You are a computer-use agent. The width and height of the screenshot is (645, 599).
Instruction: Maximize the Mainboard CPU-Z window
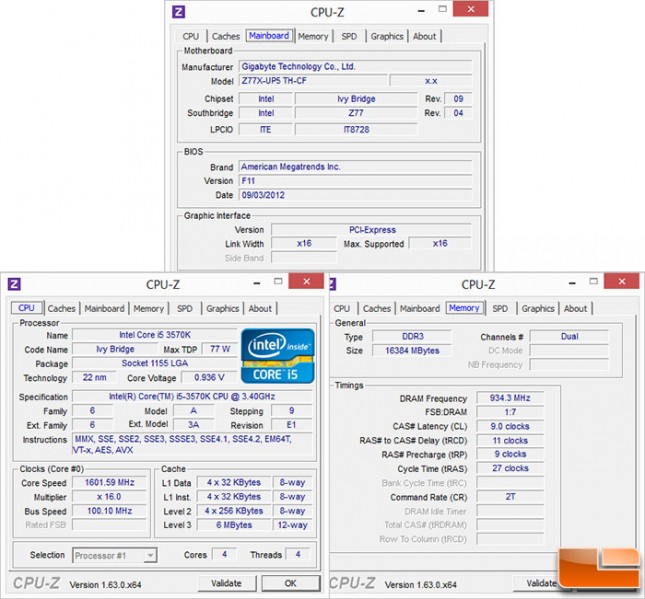click(x=443, y=9)
